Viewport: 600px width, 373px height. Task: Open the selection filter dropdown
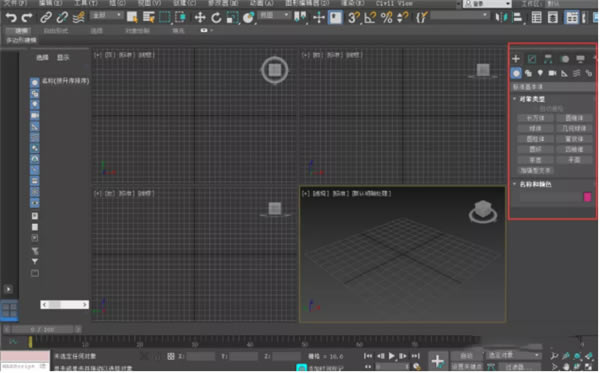pyautogui.click(x=107, y=16)
